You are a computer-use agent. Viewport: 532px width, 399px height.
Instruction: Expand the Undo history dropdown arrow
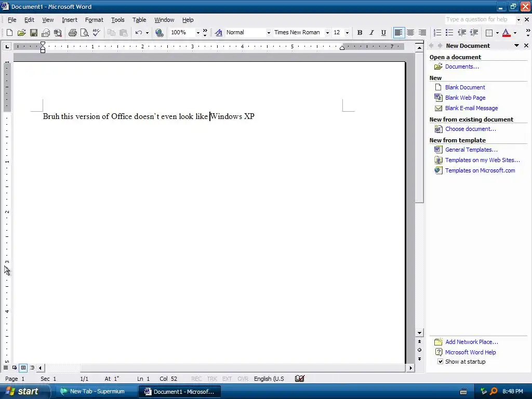[147, 33]
